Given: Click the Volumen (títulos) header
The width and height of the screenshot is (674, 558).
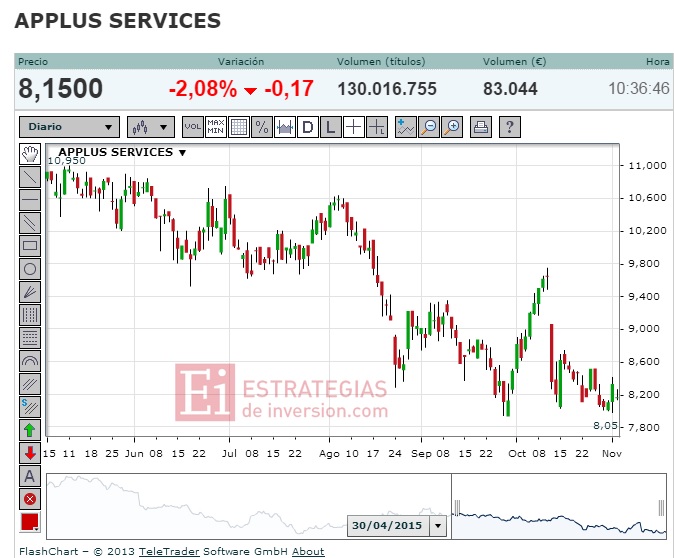Looking at the screenshot, I should (381, 61).
